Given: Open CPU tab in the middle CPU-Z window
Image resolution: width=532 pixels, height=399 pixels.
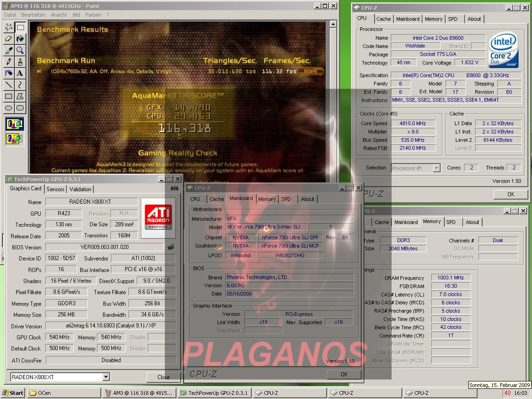Looking at the screenshot, I should 195,199.
